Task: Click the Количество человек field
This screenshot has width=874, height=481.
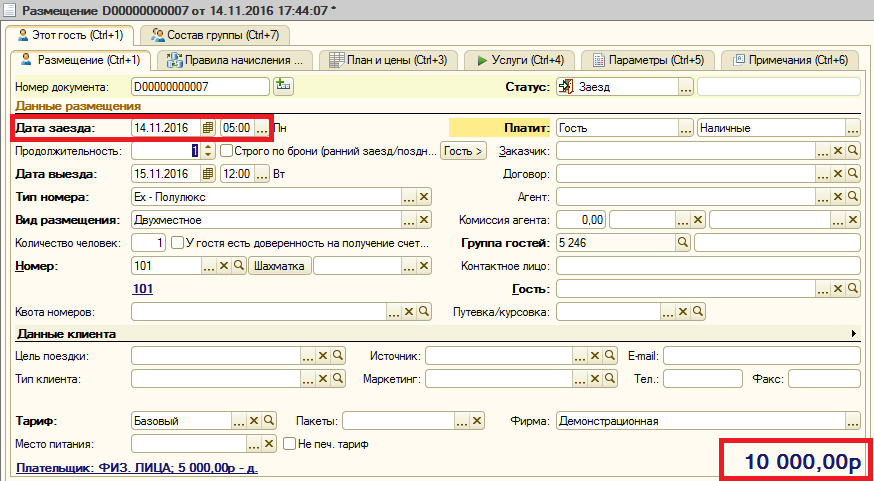Action: click(148, 243)
